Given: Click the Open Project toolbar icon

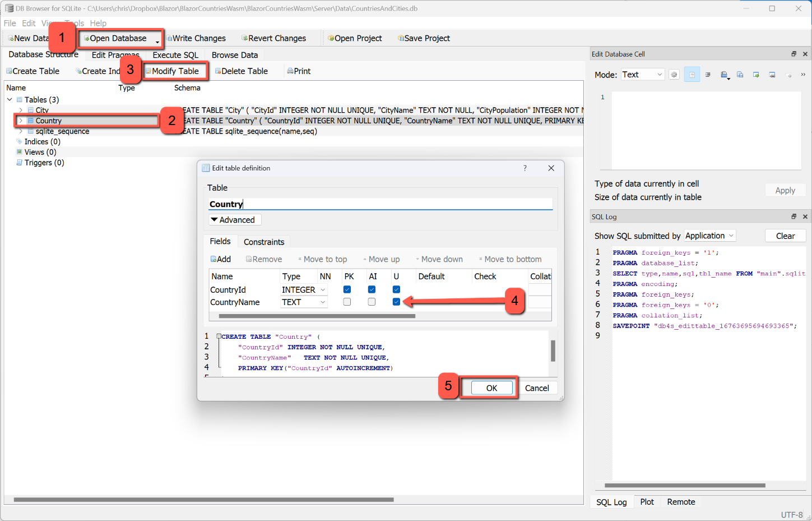Looking at the screenshot, I should [331, 39].
